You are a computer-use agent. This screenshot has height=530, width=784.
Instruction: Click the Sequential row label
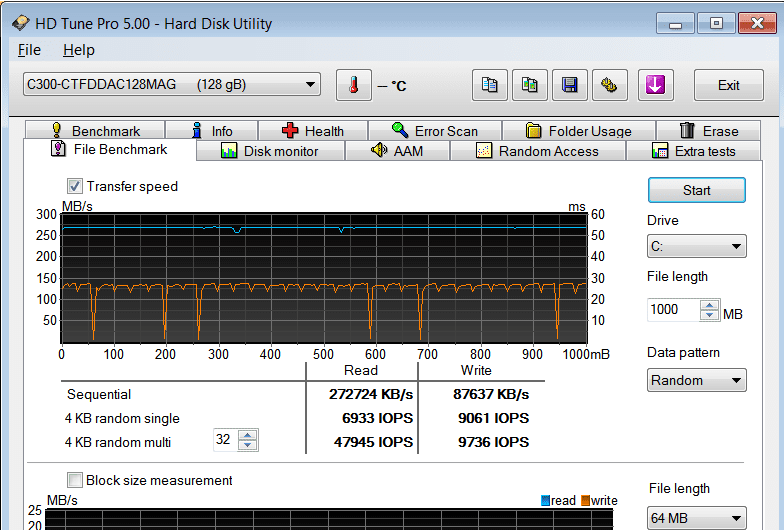point(98,394)
